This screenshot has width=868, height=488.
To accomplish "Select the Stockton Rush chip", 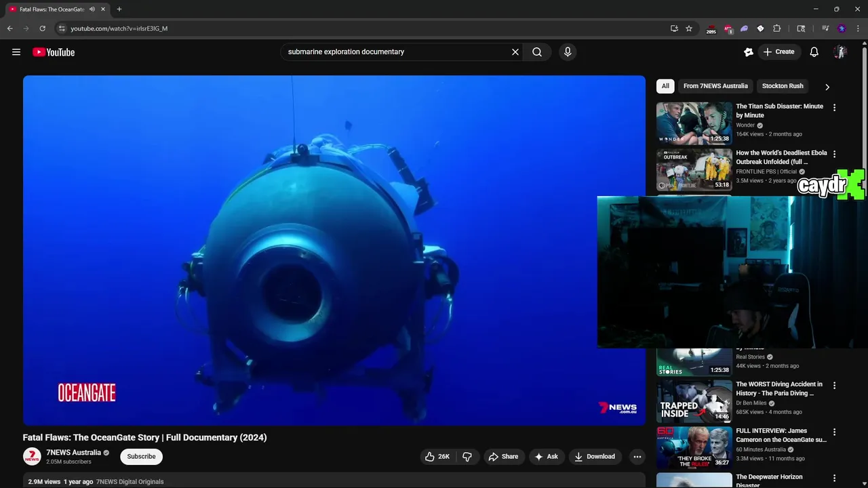I will click(x=783, y=86).
